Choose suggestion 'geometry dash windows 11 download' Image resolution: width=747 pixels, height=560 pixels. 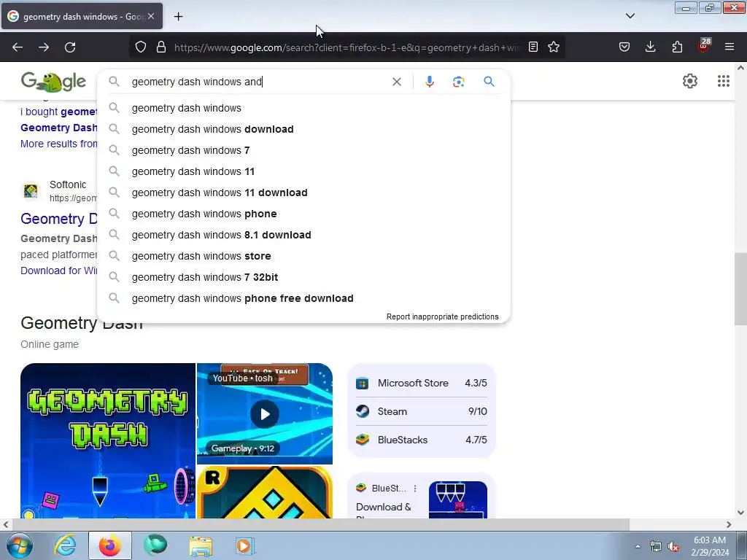pyautogui.click(x=303, y=192)
